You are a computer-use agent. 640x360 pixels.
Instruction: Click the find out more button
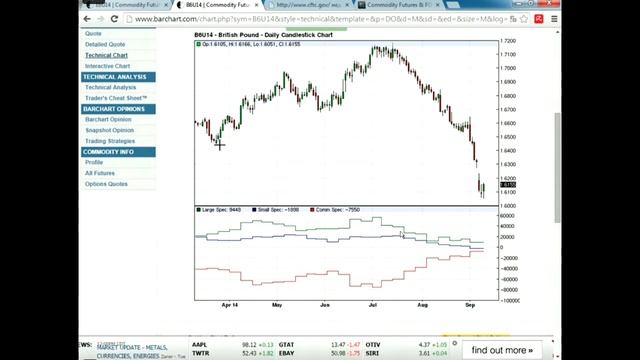502,350
